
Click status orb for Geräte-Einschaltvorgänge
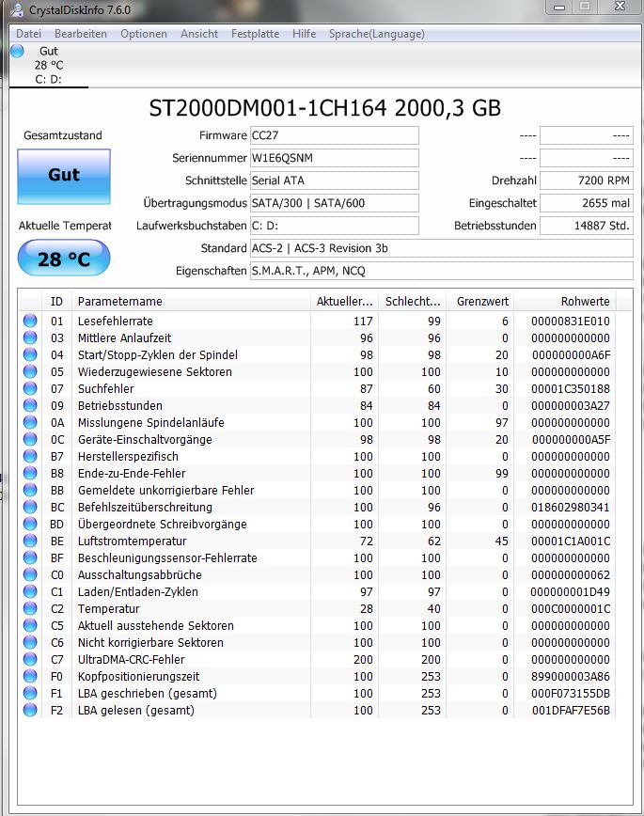click(30, 439)
